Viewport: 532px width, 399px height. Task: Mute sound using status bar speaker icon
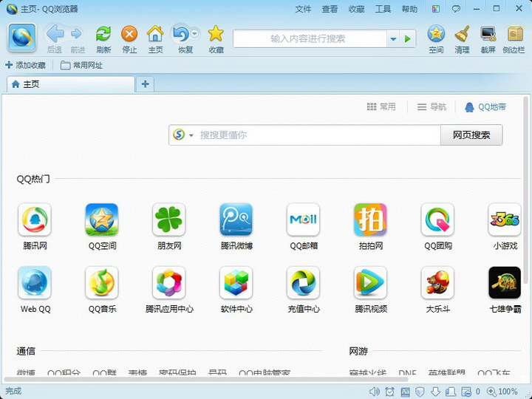pos(375,392)
